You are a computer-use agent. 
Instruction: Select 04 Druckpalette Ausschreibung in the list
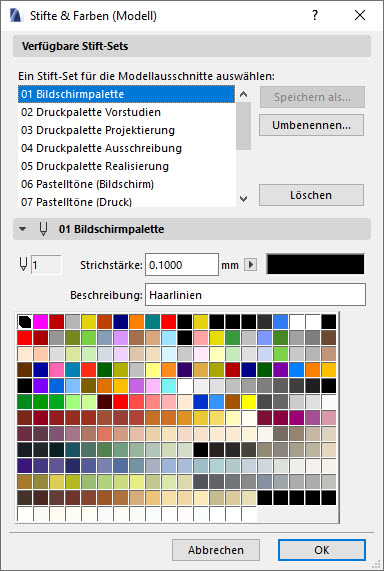pos(126,148)
